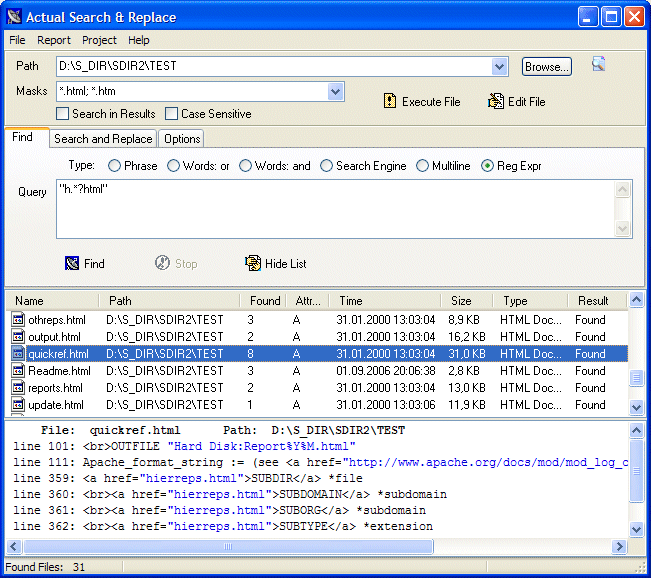Select the update.html file name
This screenshot has width=651, height=578.
56,405
